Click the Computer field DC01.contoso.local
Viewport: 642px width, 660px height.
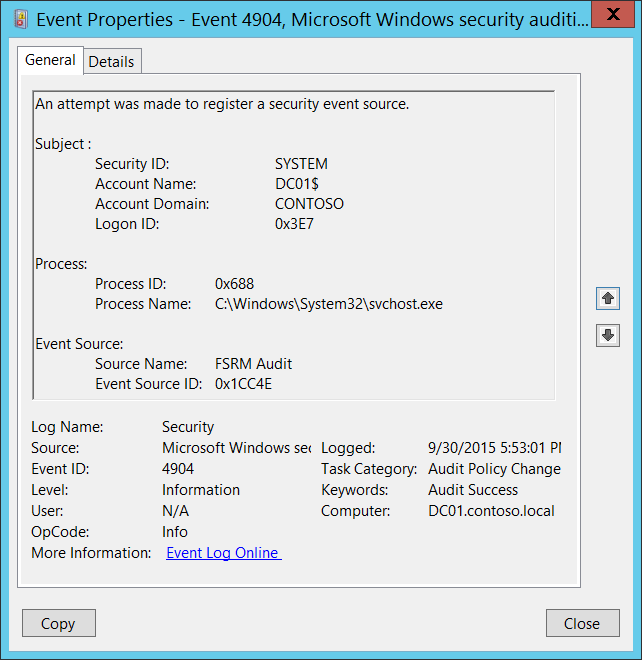coord(491,511)
